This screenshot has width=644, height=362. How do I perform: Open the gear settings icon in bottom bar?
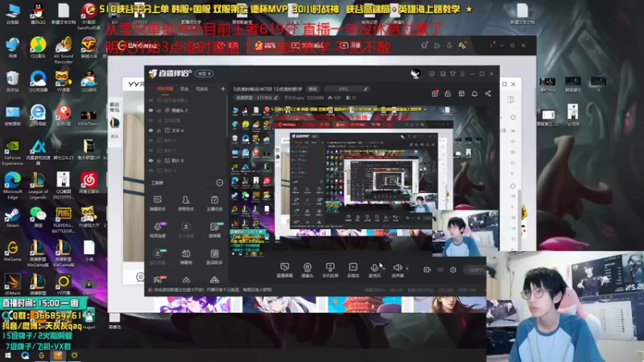[453, 269]
